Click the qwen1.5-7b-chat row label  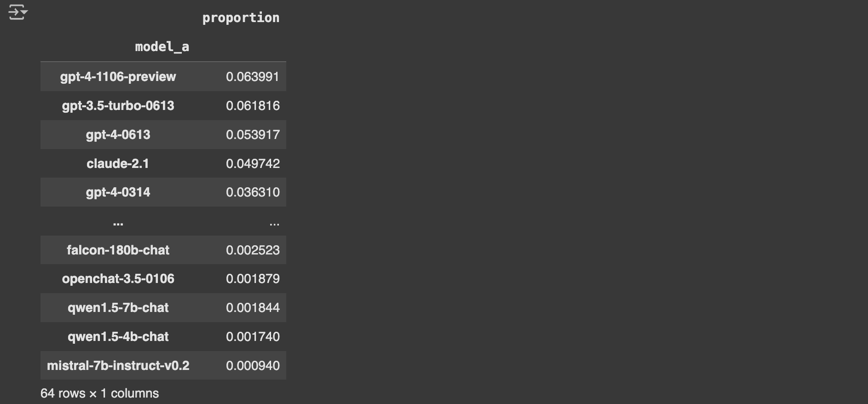click(x=118, y=307)
